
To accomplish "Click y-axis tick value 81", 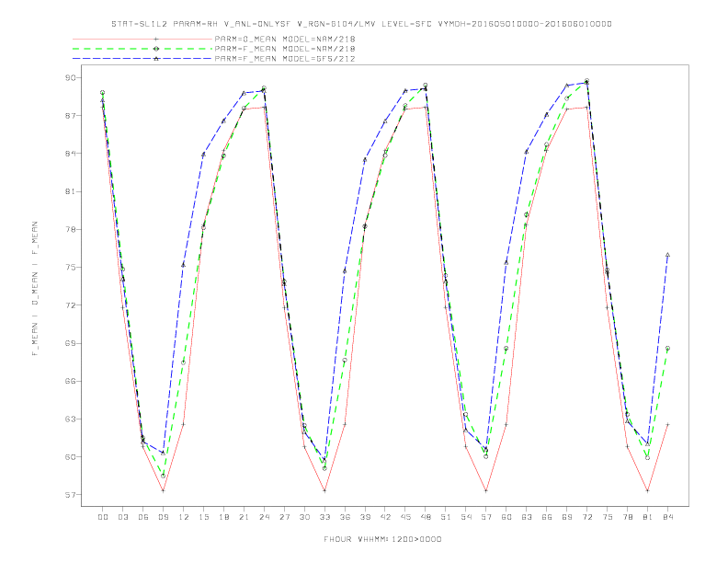I will [70, 191].
